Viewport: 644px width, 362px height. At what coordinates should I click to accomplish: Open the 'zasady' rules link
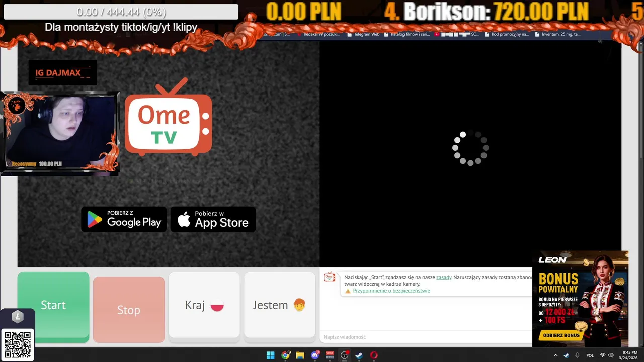pyautogui.click(x=444, y=277)
